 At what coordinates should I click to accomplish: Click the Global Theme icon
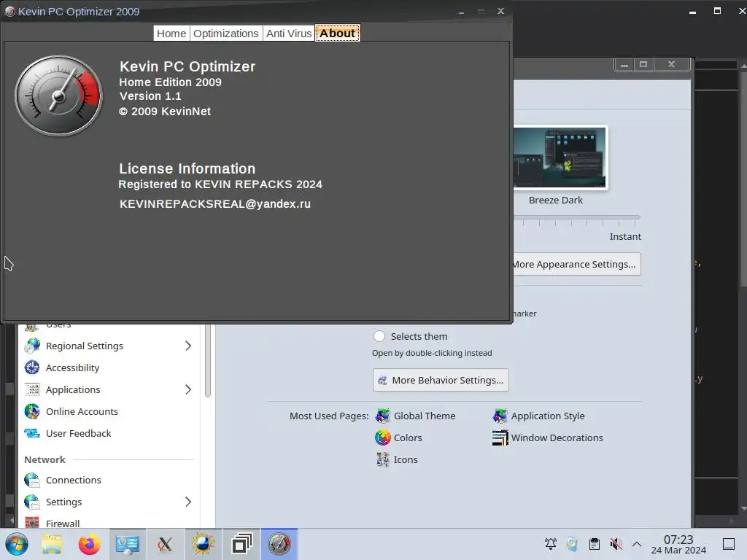(382, 416)
